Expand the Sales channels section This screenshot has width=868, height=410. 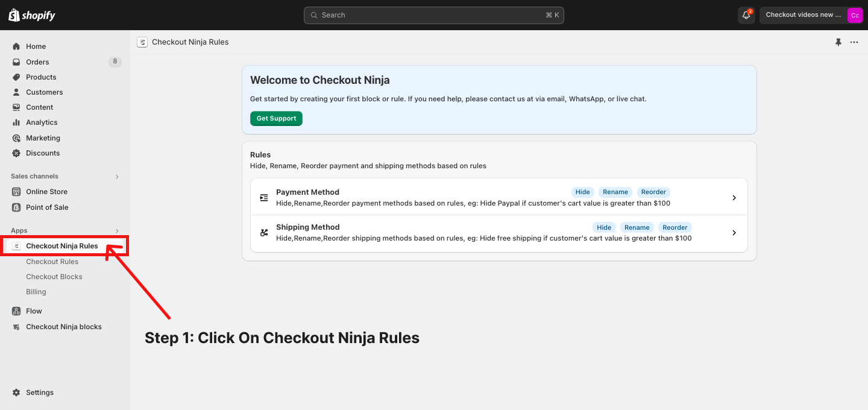pos(117,177)
